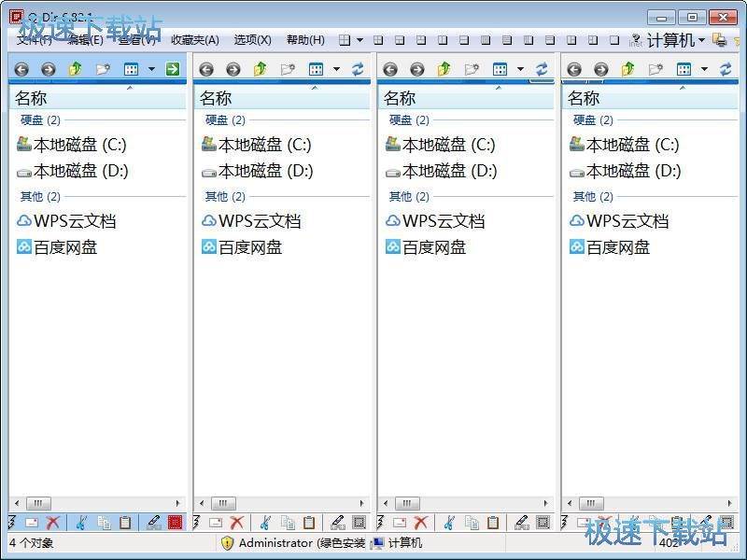The image size is (747, 560).
Task: Delete with the red X icon in first pane
Action: pyautogui.click(x=51, y=522)
